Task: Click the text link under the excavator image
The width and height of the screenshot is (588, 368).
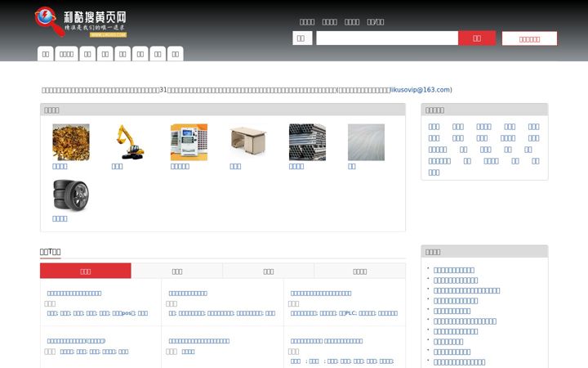Action: click(x=117, y=166)
